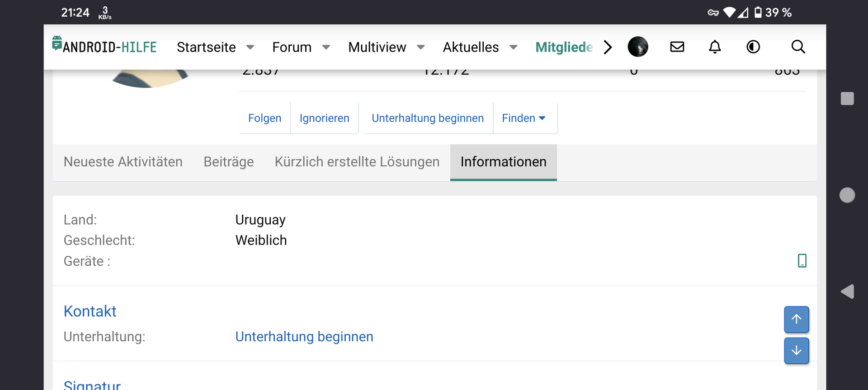The width and height of the screenshot is (868, 390).
Task: Toggle the dark mode contrast icon
Action: click(x=753, y=47)
